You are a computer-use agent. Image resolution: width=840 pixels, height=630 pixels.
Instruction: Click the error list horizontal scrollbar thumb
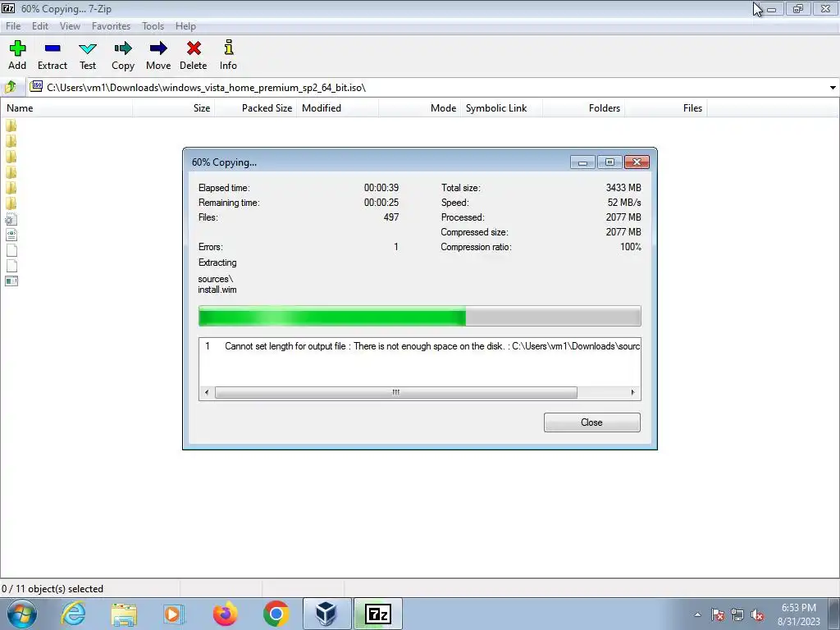tap(396, 393)
